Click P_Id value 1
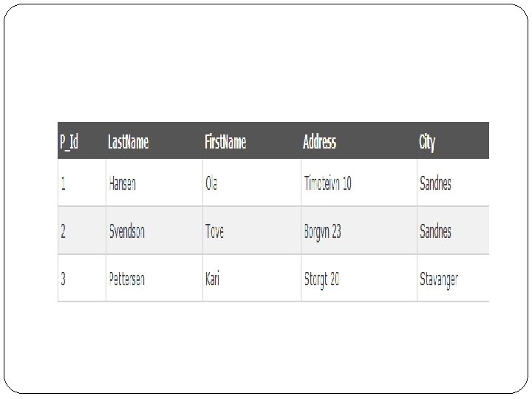This screenshot has height=399, width=532. pos(63,183)
